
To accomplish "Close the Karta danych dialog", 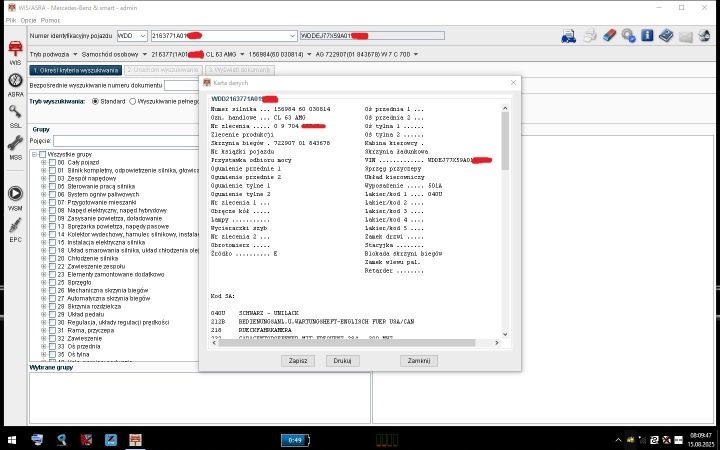I will pos(513,83).
